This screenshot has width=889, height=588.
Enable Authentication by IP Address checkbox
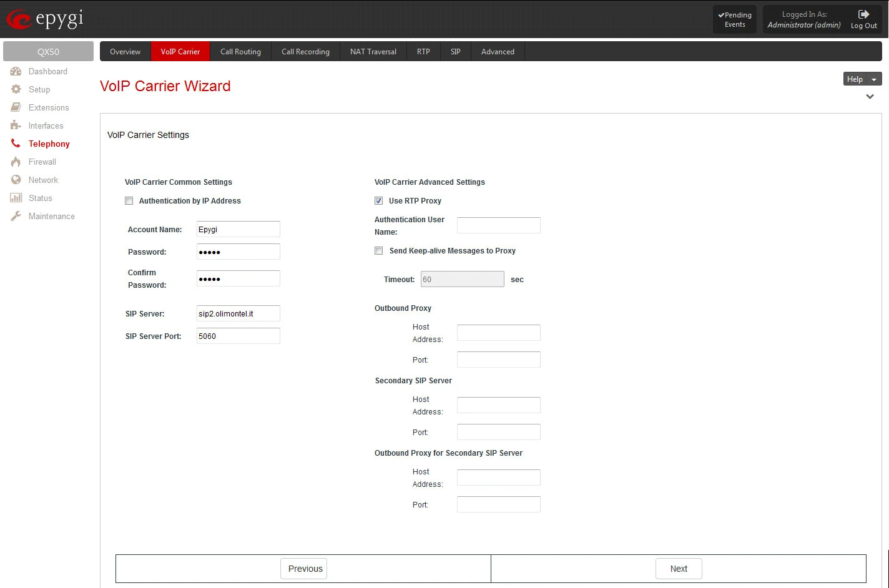[x=129, y=201]
